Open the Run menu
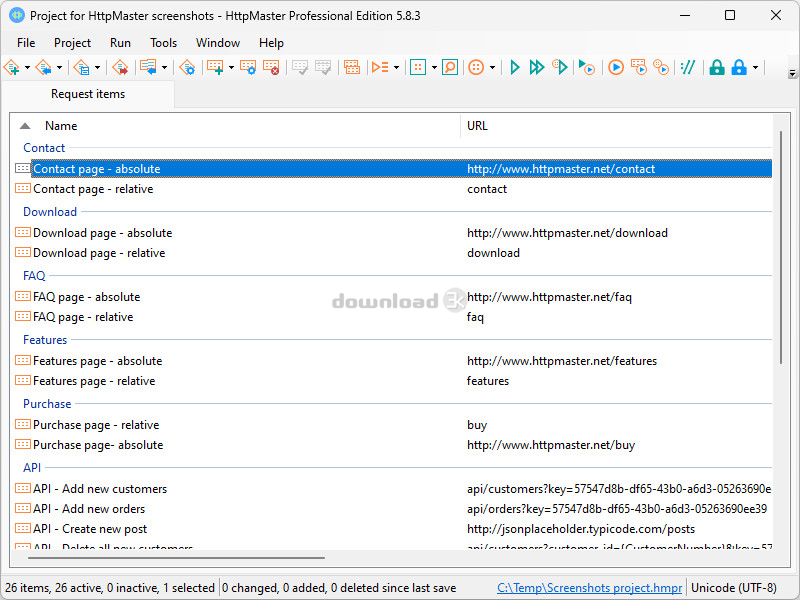The height and width of the screenshot is (600, 800). pyautogui.click(x=120, y=43)
